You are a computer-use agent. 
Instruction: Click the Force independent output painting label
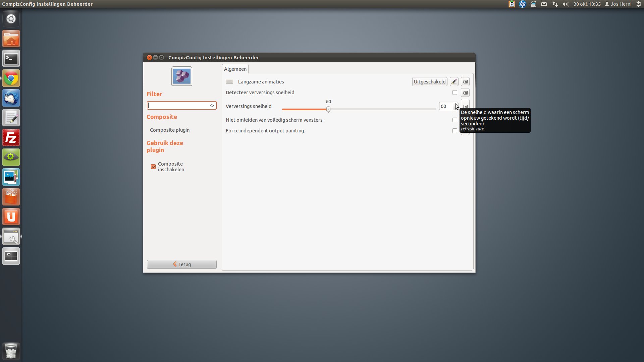[x=265, y=131]
